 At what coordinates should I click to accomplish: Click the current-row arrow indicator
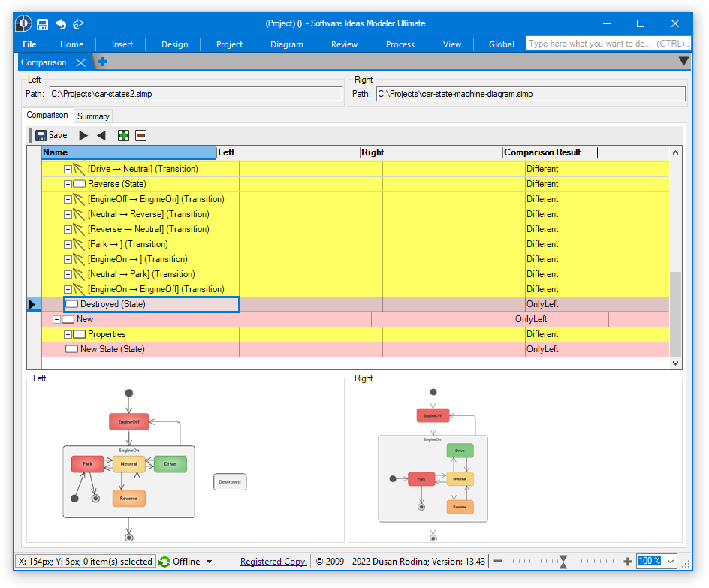[x=32, y=305]
